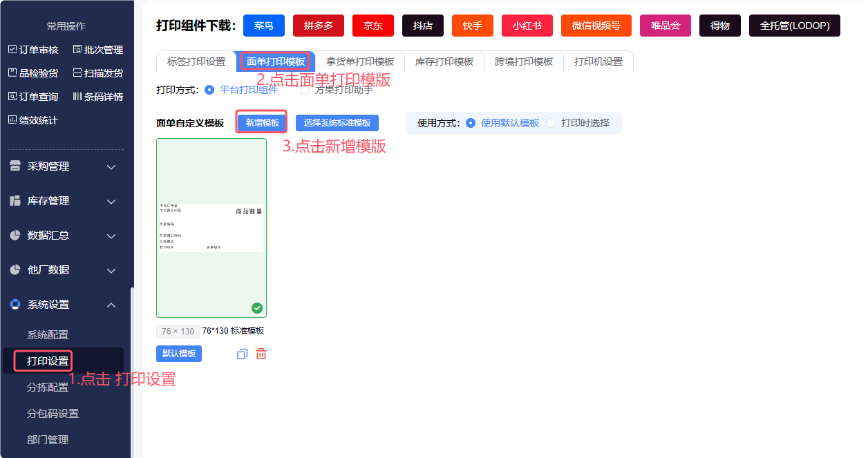This screenshot has height=458, width=868.
Task: Open 扫描发货 shortcut
Action: pyautogui.click(x=97, y=73)
